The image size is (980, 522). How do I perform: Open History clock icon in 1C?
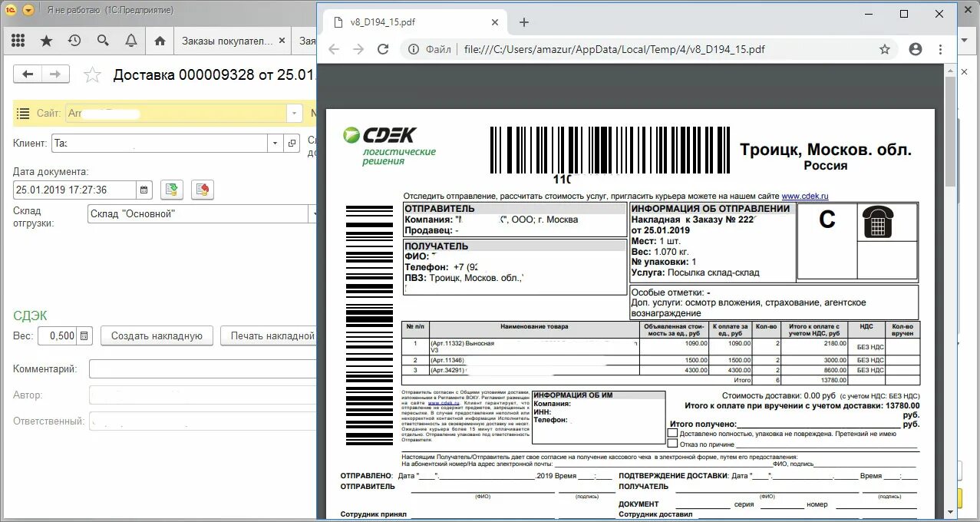tap(74, 41)
